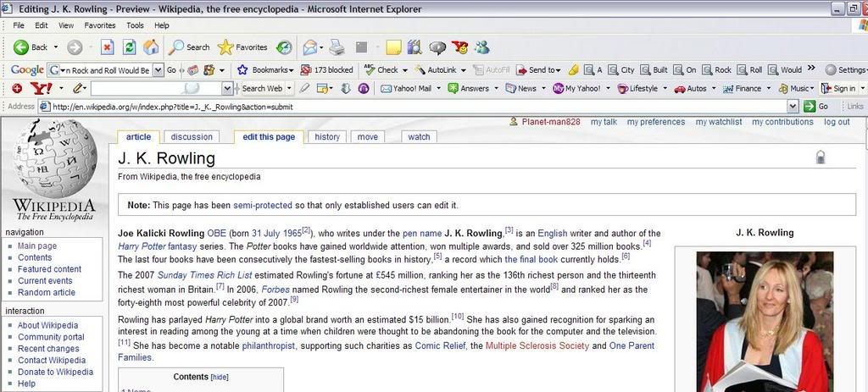Click the J. K. Rowling infobox photo

tap(765, 322)
